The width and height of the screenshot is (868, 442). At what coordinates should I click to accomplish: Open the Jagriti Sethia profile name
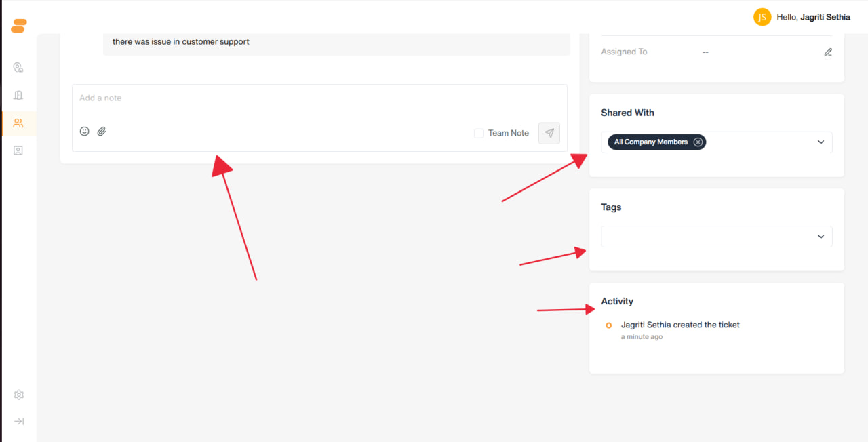pyautogui.click(x=825, y=17)
